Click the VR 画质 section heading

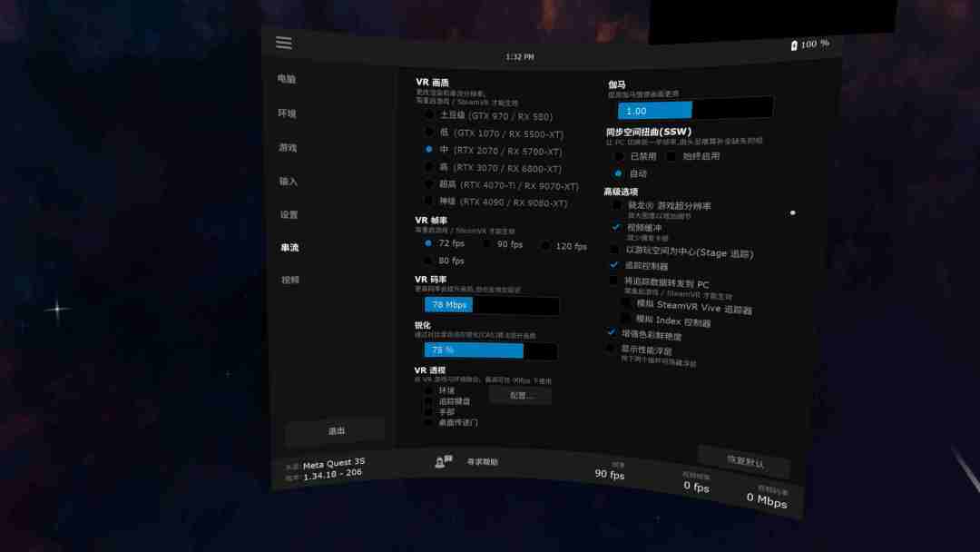coord(433,83)
